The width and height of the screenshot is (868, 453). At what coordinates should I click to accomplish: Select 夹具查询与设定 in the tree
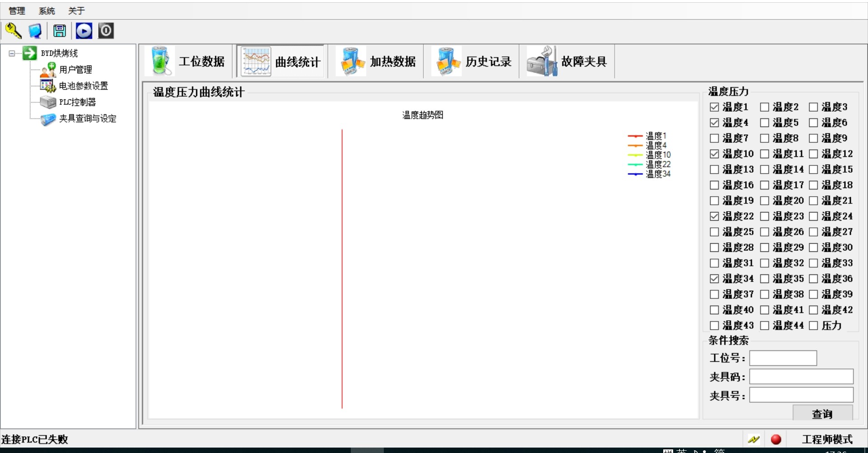pos(88,118)
